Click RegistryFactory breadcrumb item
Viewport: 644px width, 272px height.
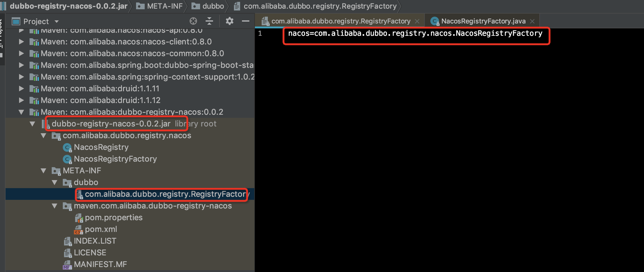click(315, 6)
